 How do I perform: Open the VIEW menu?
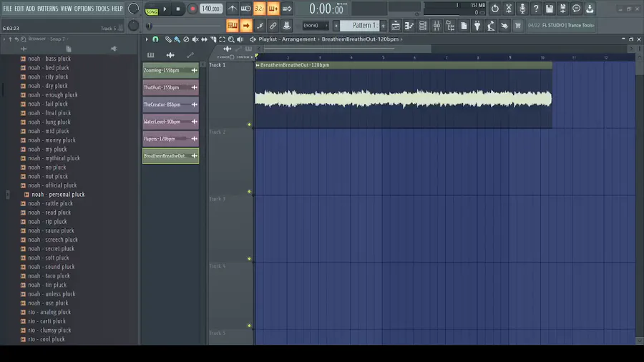tap(66, 9)
